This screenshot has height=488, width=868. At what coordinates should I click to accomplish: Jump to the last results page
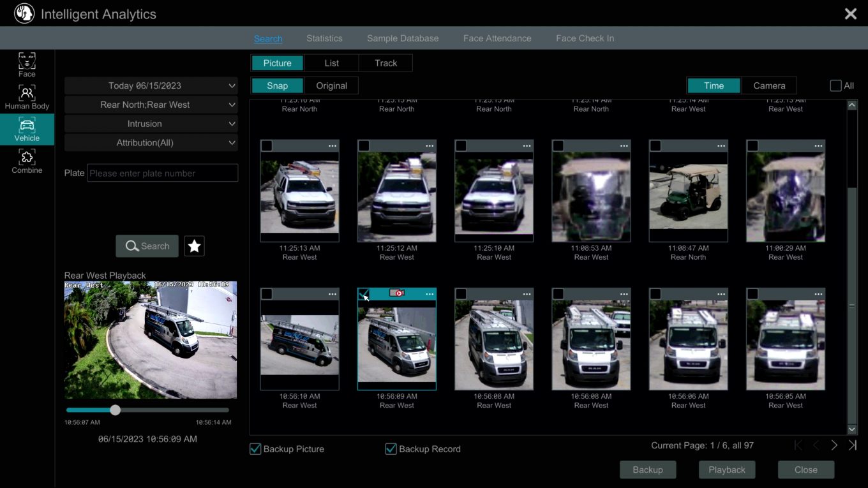(x=851, y=445)
